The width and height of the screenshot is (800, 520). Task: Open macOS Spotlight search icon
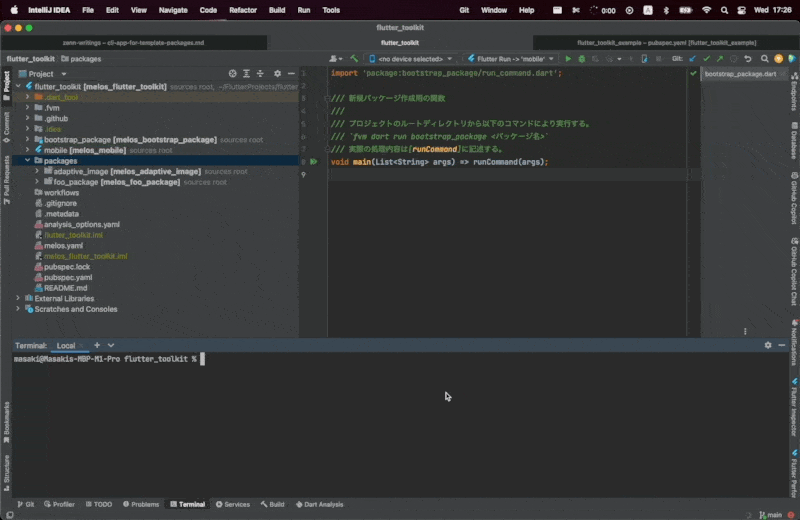click(724, 10)
